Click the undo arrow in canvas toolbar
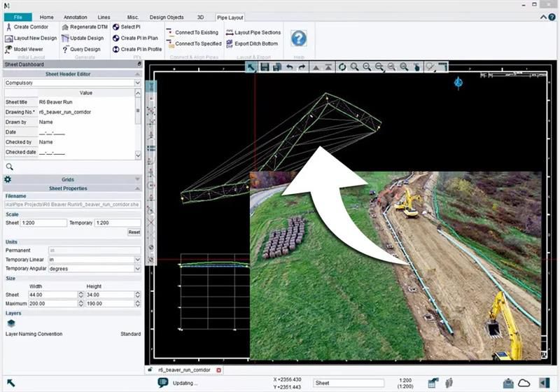 [290, 66]
